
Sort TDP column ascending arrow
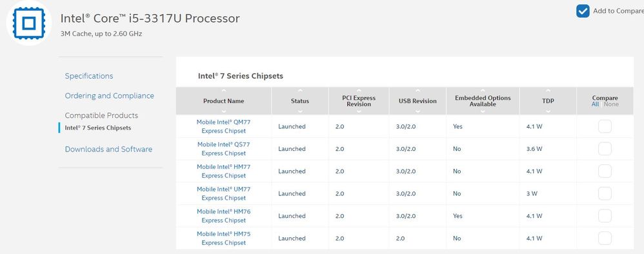pyautogui.click(x=548, y=91)
